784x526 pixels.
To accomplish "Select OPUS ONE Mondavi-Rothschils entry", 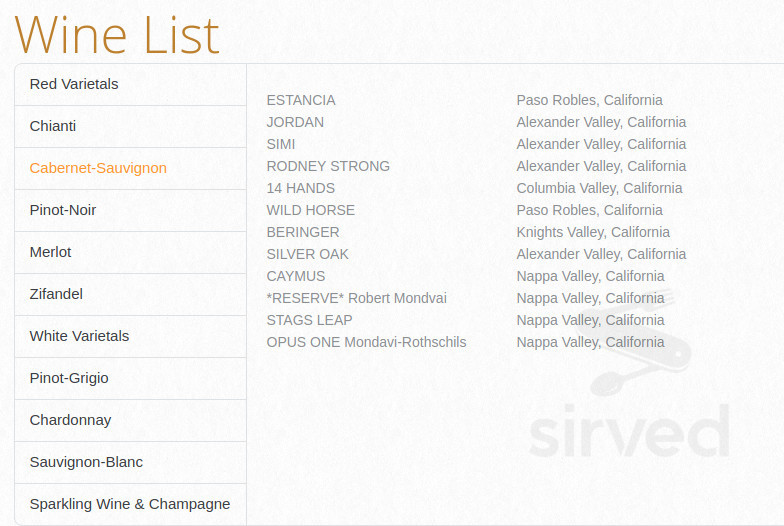I will click(x=366, y=342).
